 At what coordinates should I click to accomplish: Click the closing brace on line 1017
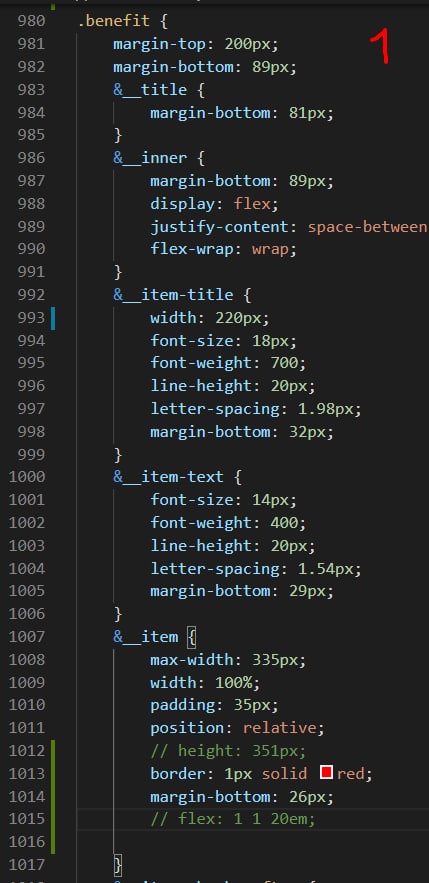click(118, 864)
